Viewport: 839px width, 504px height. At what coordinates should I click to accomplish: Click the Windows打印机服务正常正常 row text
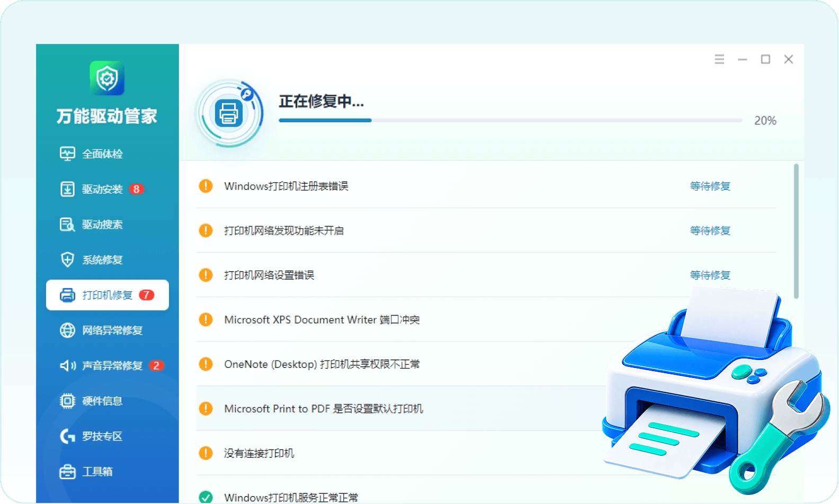pos(291,498)
